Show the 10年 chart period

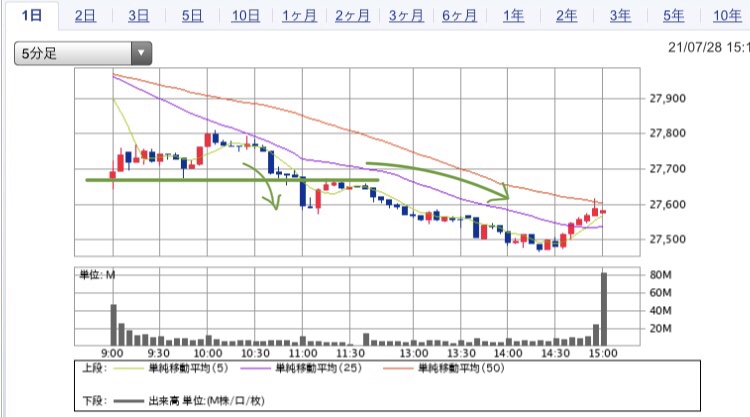click(x=727, y=16)
